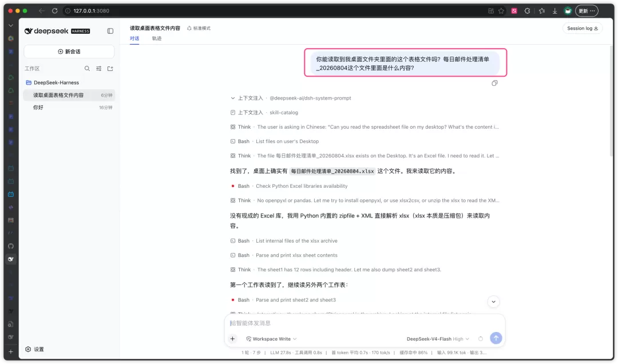Image resolution: width=618 pixels, height=364 pixels.
Task: Focus the 给智能体发消息 message input
Action: coord(364,323)
